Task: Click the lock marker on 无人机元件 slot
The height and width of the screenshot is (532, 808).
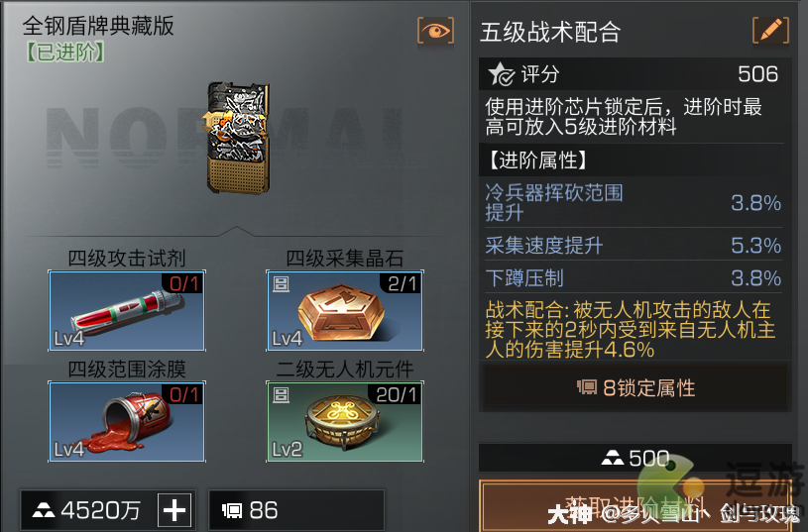Action: tap(281, 395)
